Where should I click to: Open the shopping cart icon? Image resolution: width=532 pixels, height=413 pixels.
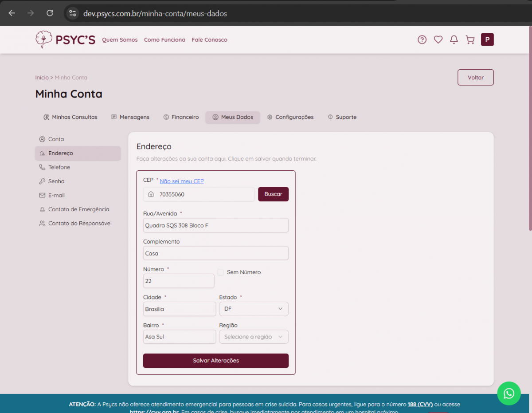pyautogui.click(x=470, y=40)
